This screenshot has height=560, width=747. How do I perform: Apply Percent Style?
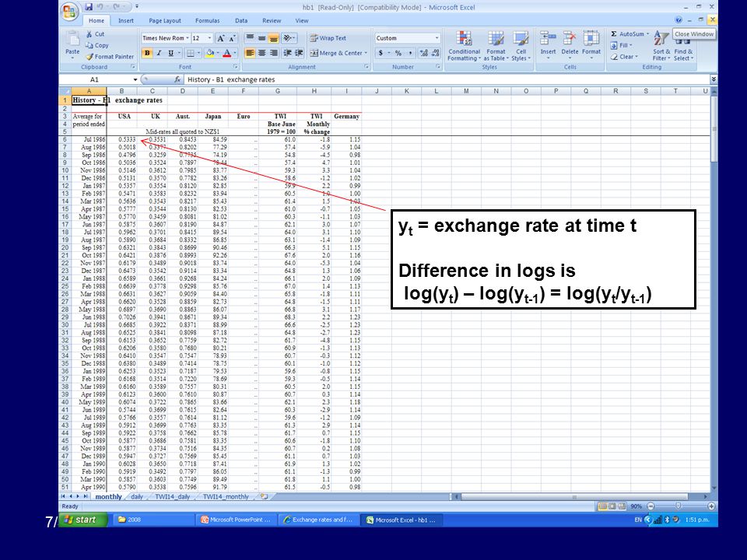(398, 54)
